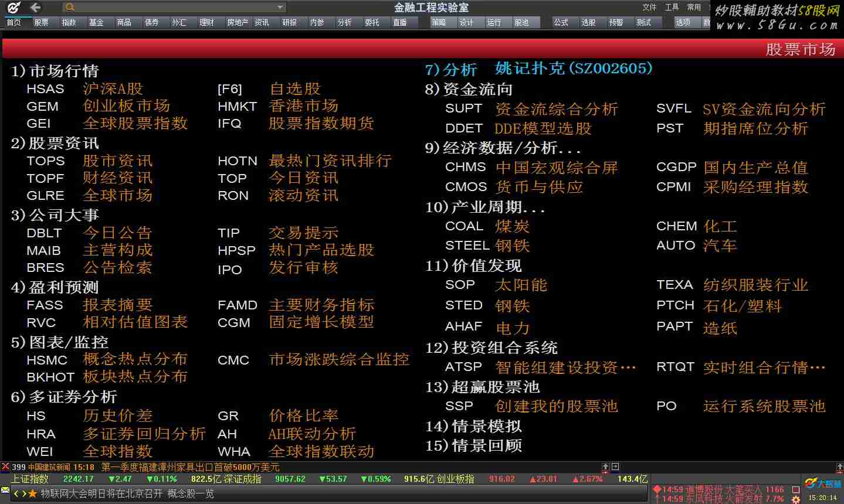Open 运行系统股票池 (PO) link
The image size is (844, 504).
coord(764,406)
